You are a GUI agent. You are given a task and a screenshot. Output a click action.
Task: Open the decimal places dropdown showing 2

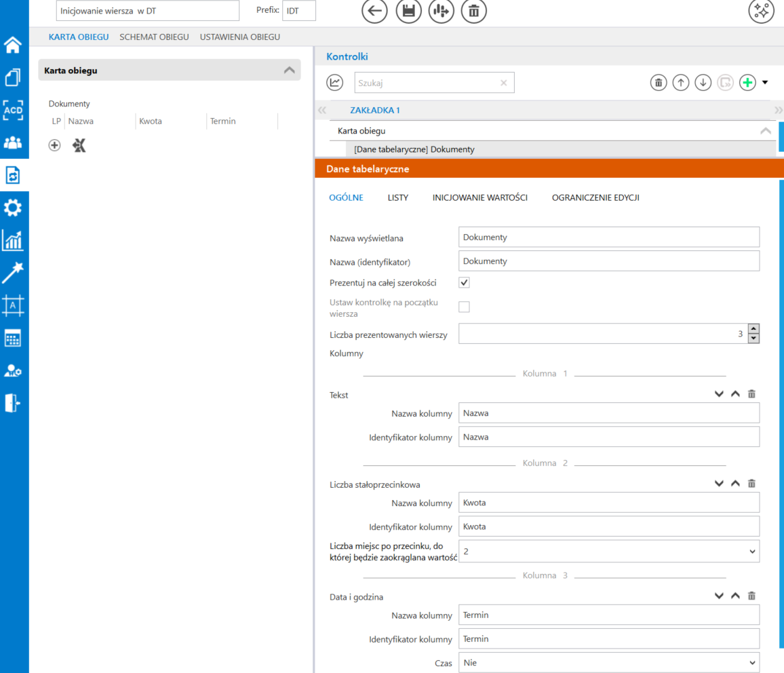[609, 552]
